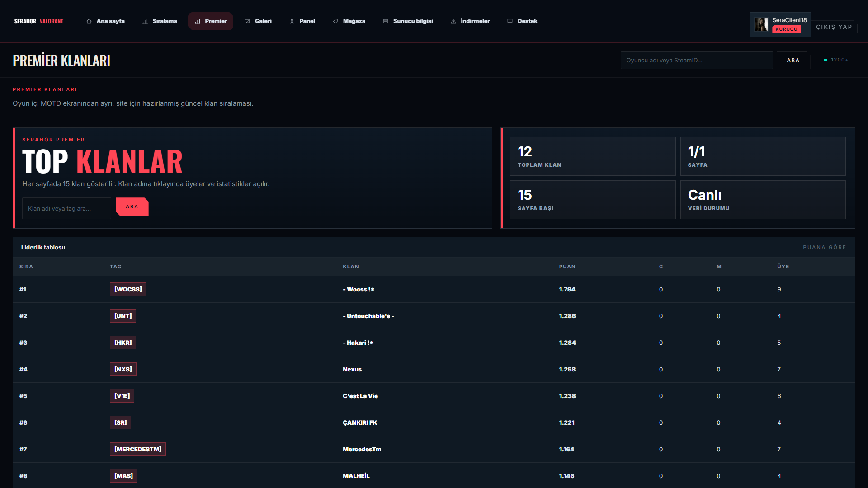Click the [HKR] tag badge
The image size is (868, 488).
click(x=123, y=343)
